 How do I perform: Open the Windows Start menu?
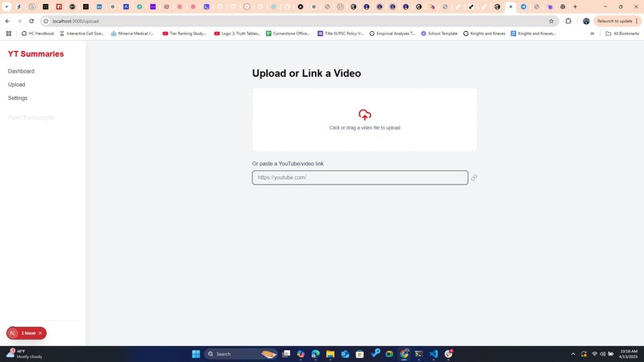click(196, 354)
